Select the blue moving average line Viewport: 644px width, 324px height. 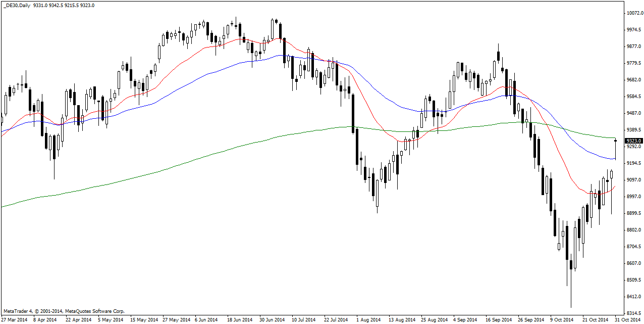[202, 76]
